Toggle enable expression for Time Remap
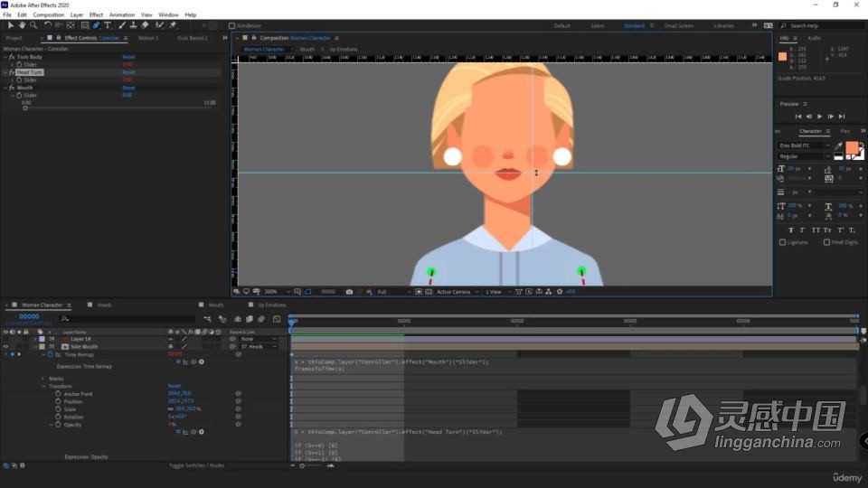 [178, 361]
